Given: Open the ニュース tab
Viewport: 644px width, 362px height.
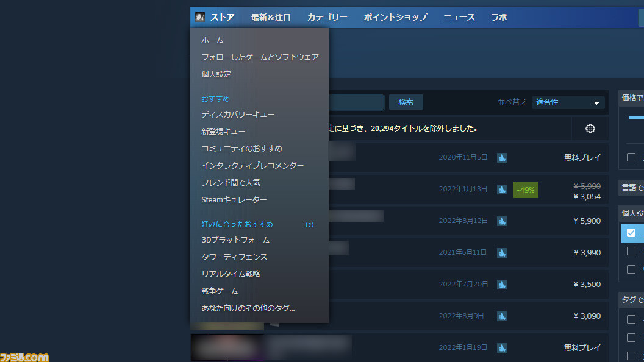Looking at the screenshot, I should (459, 17).
